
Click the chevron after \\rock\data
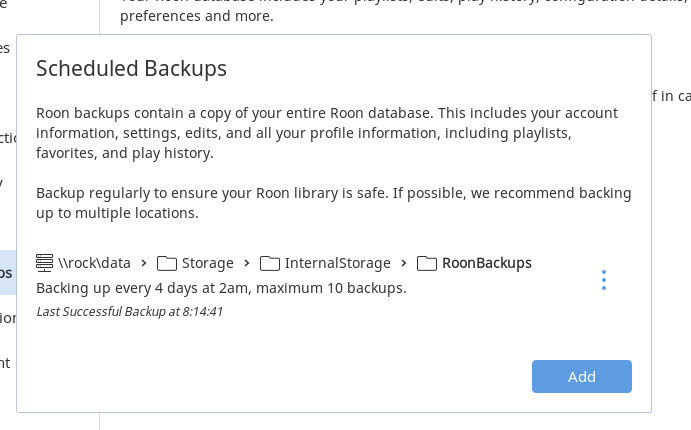[144, 263]
